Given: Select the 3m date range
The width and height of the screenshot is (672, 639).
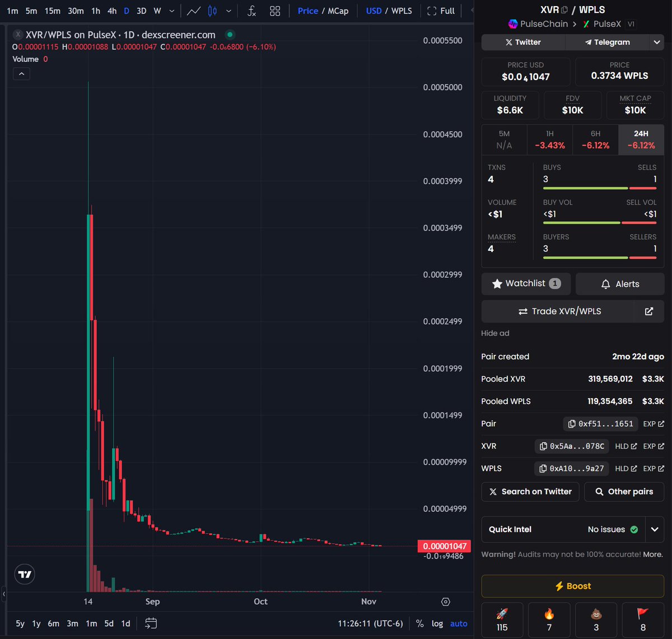Looking at the screenshot, I should [72, 623].
